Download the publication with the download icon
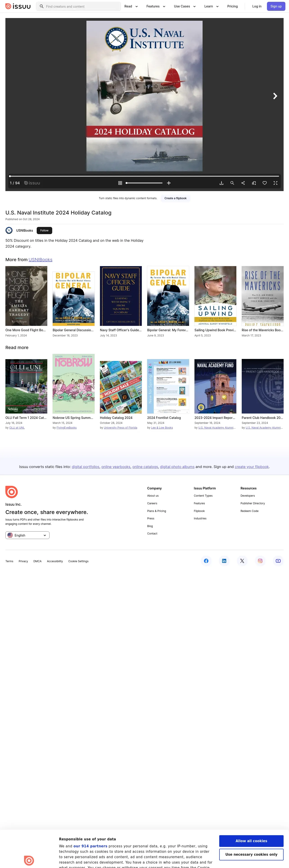Screen dimensions: 289x868 point(221,183)
